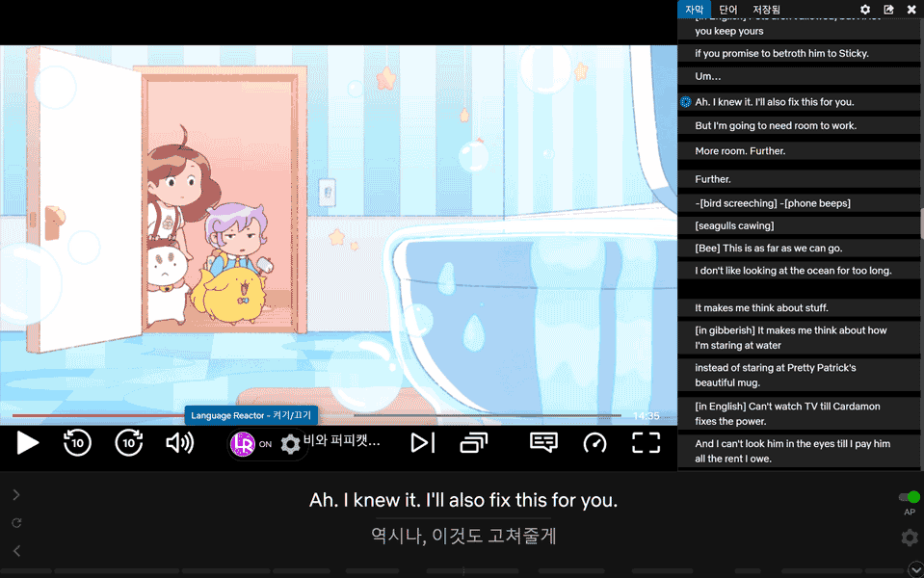This screenshot has width=924, height=578.
Task: Open the Language Reactor settings gear in player controls
Action: (290, 444)
